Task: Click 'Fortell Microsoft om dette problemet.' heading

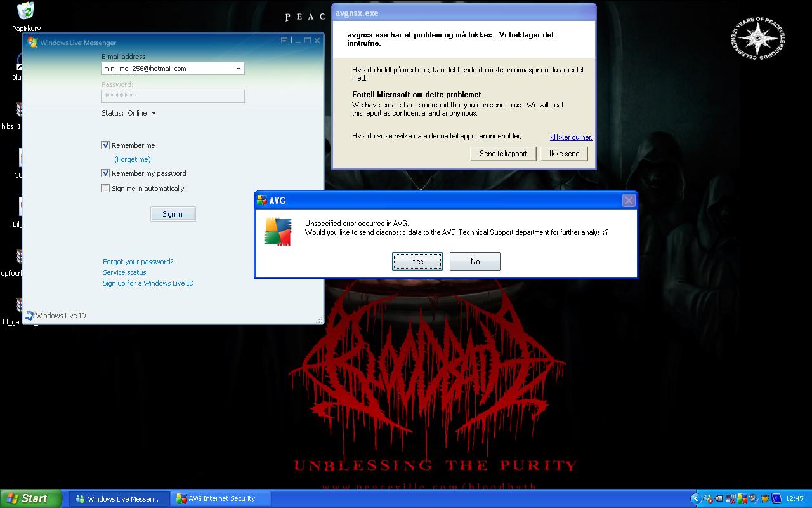Action: point(417,95)
